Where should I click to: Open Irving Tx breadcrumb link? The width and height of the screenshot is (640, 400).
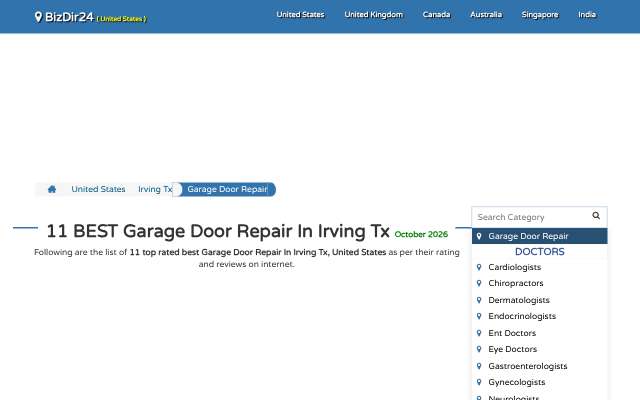[x=155, y=189]
